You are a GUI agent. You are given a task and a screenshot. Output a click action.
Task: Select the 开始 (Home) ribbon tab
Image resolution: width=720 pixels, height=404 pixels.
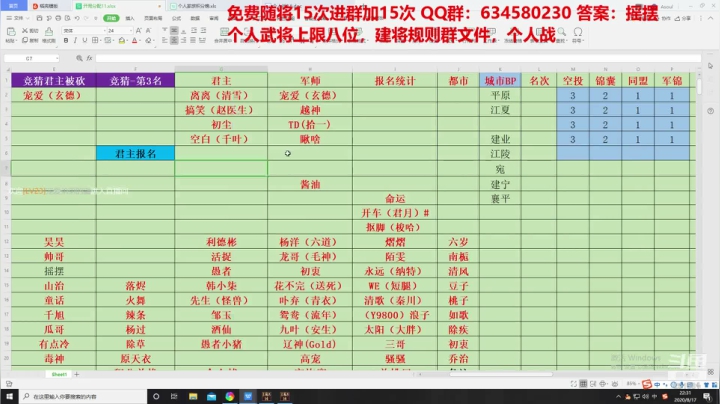pyautogui.click(x=111, y=18)
